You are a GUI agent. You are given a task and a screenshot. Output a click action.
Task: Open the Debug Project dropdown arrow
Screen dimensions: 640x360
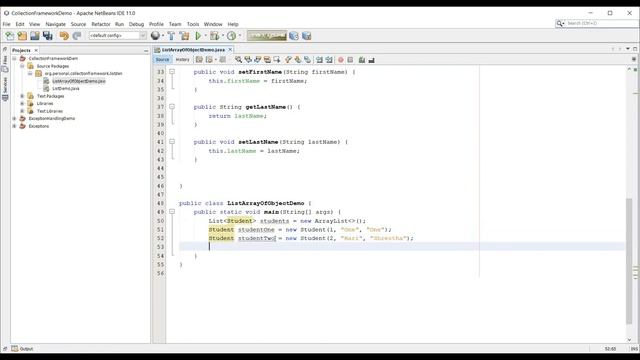[222, 36]
